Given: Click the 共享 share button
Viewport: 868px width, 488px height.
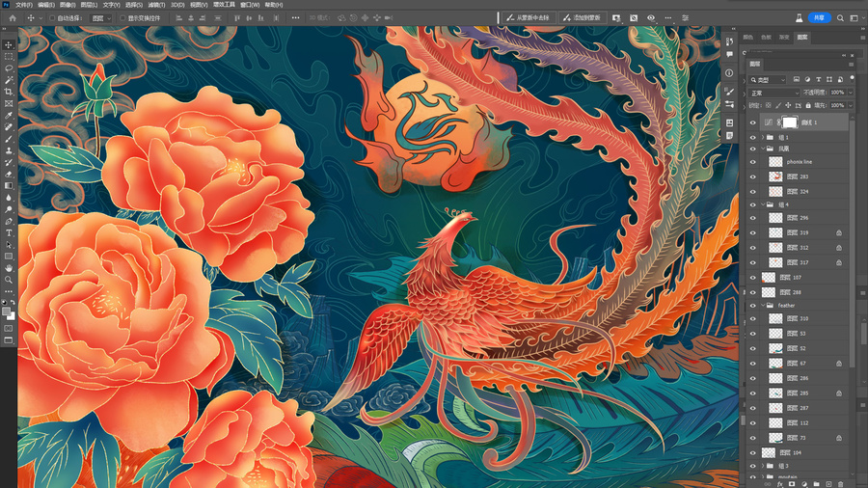Looking at the screenshot, I should 819,17.
